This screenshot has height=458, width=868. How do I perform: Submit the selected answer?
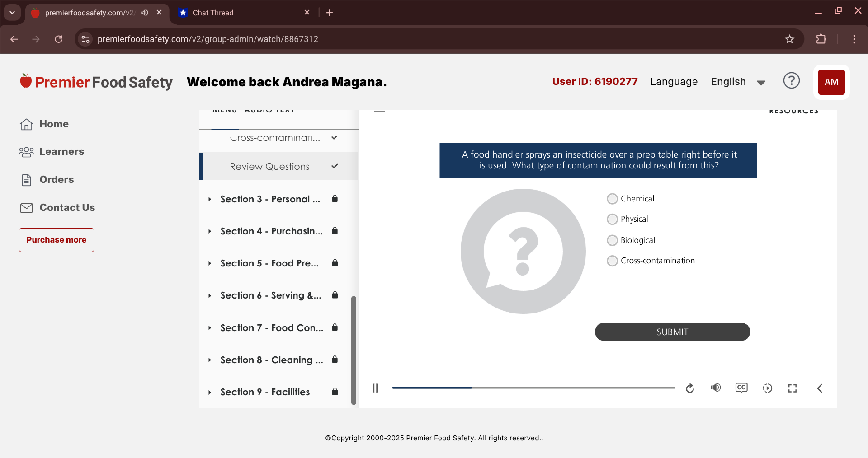click(672, 332)
